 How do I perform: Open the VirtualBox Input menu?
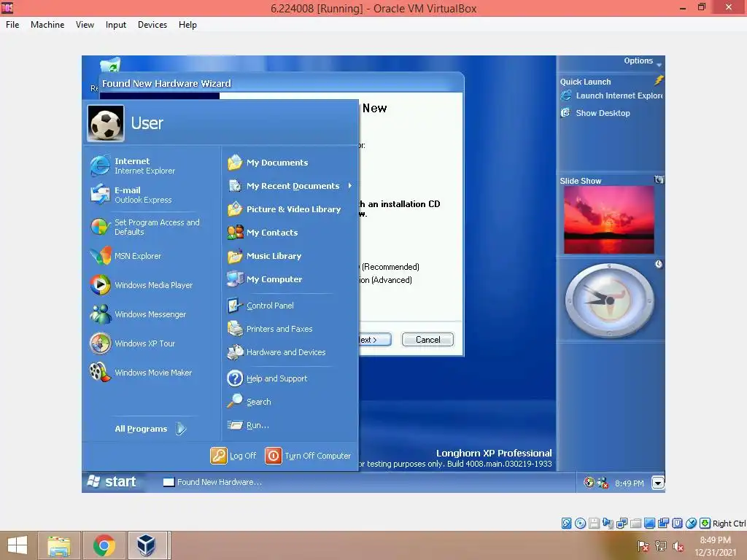pyautogui.click(x=116, y=25)
